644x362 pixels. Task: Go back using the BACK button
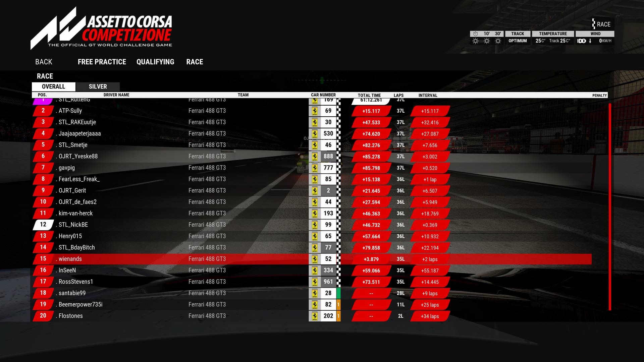click(x=44, y=62)
